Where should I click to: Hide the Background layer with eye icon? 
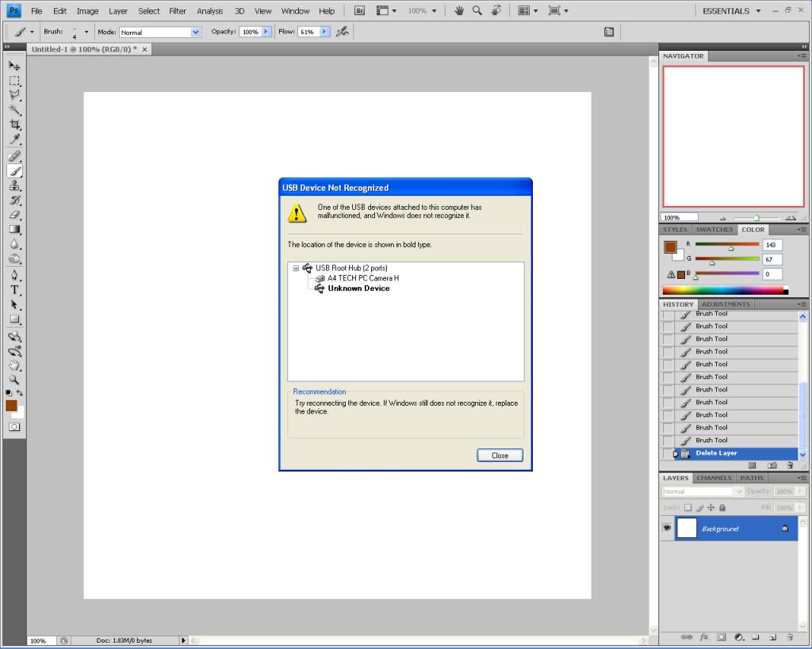click(667, 528)
